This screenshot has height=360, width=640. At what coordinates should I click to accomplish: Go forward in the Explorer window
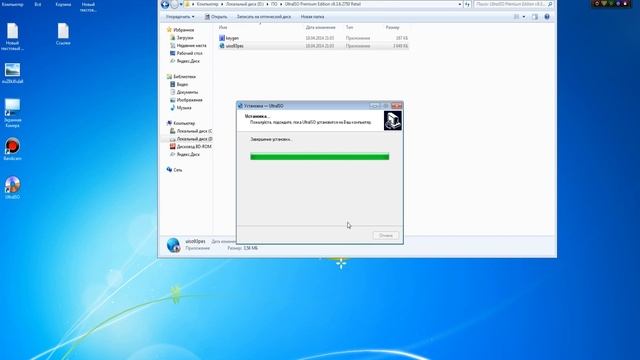click(x=174, y=4)
